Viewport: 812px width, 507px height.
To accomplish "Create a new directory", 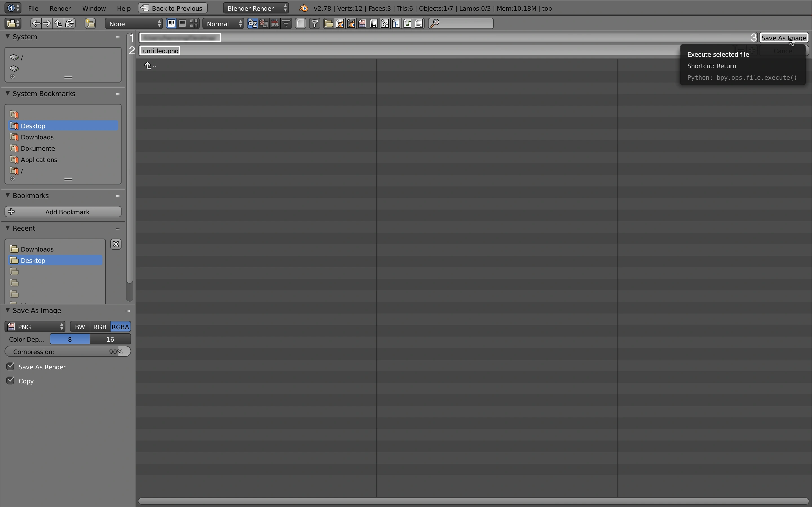I will [x=90, y=23].
